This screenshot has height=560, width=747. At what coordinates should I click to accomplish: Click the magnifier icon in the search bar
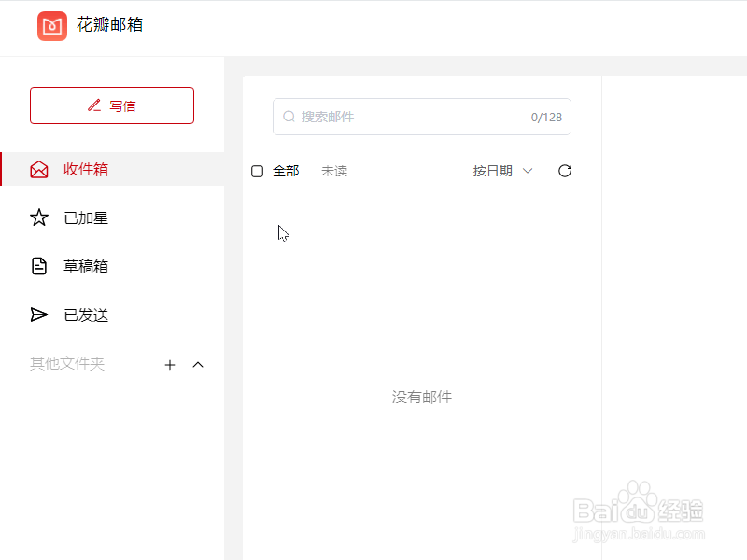(289, 117)
